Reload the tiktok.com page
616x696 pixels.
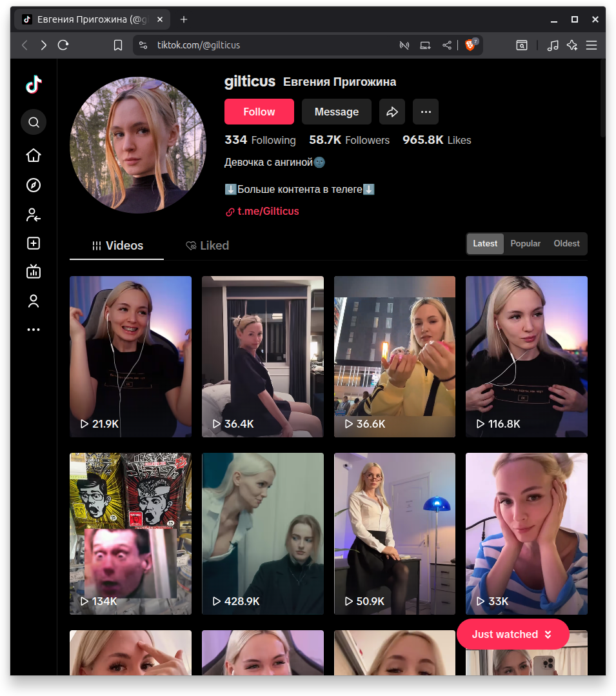point(63,45)
